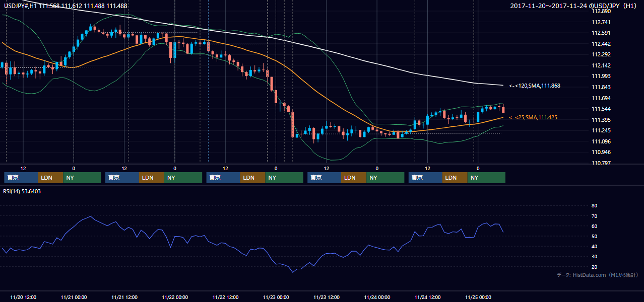The width and height of the screenshot is (644, 302).
Task: Click the 11/22 12:00 date label
Action: [225, 297]
